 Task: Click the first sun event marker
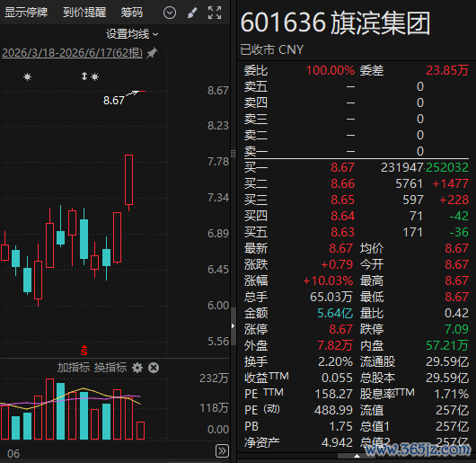click(x=27, y=76)
